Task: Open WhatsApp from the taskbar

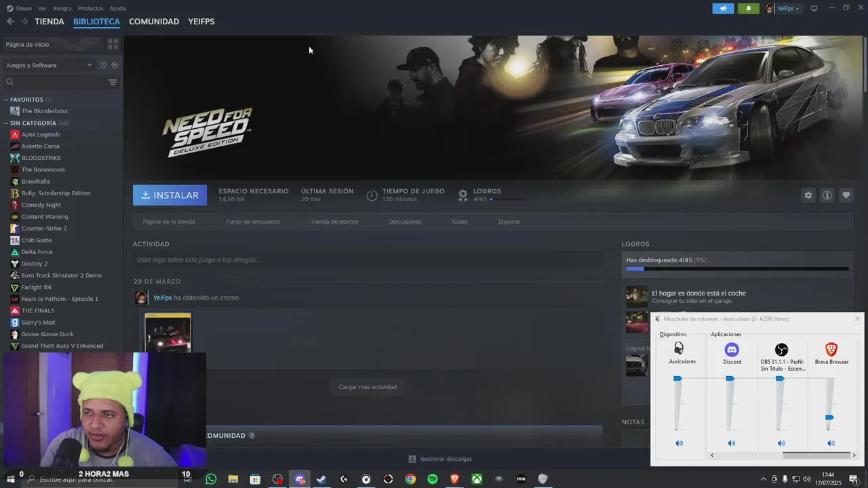Action: click(x=211, y=479)
